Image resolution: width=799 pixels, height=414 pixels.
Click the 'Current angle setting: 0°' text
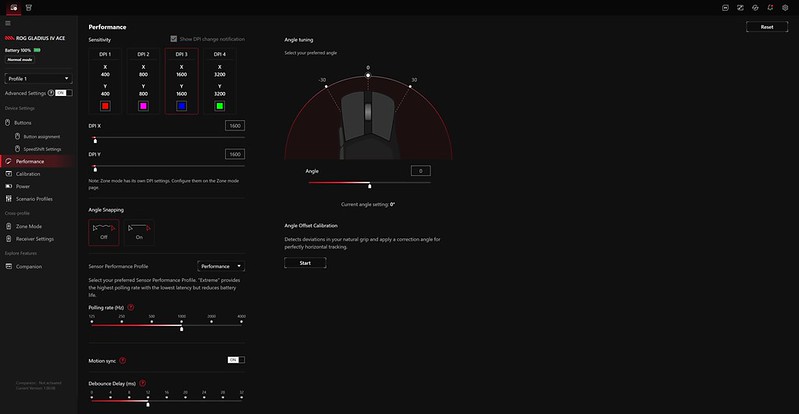368,204
